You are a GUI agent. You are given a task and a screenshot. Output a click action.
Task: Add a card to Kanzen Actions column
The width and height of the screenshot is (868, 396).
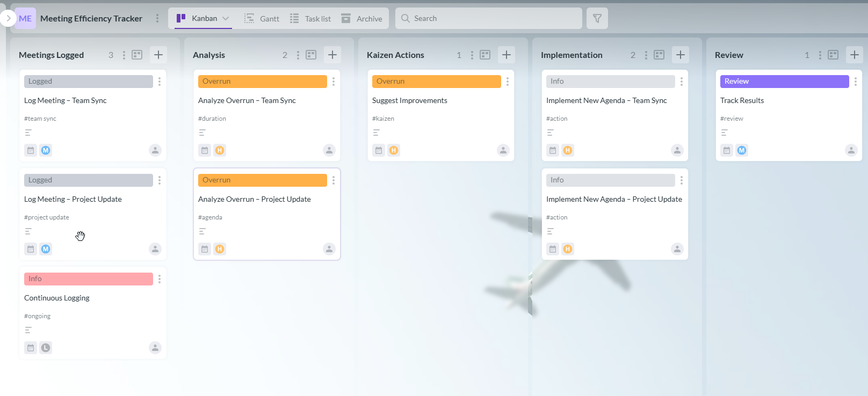(507, 55)
